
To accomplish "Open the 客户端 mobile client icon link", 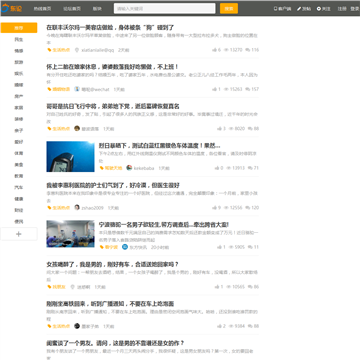I will click(275, 9).
